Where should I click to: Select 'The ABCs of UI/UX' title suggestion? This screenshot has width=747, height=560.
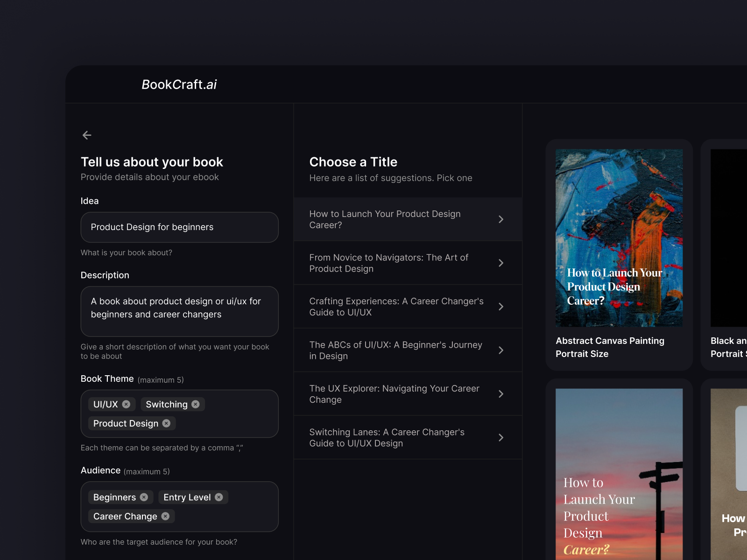pyautogui.click(x=396, y=350)
